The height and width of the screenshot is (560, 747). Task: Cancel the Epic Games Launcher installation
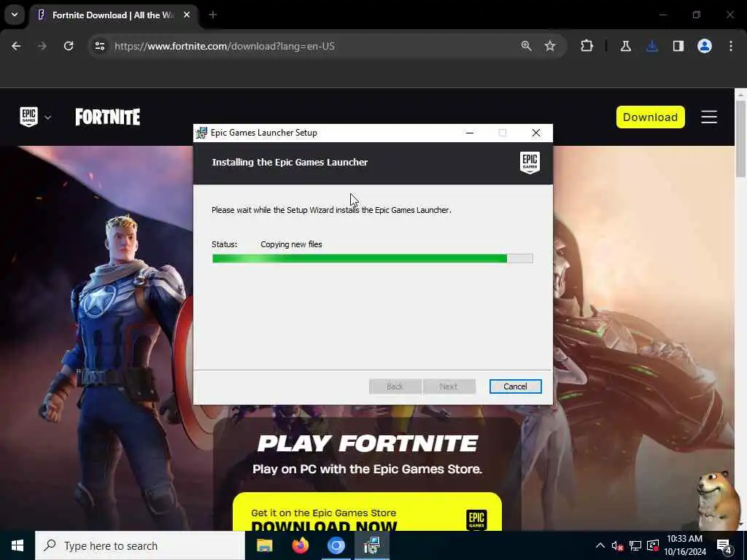(515, 386)
